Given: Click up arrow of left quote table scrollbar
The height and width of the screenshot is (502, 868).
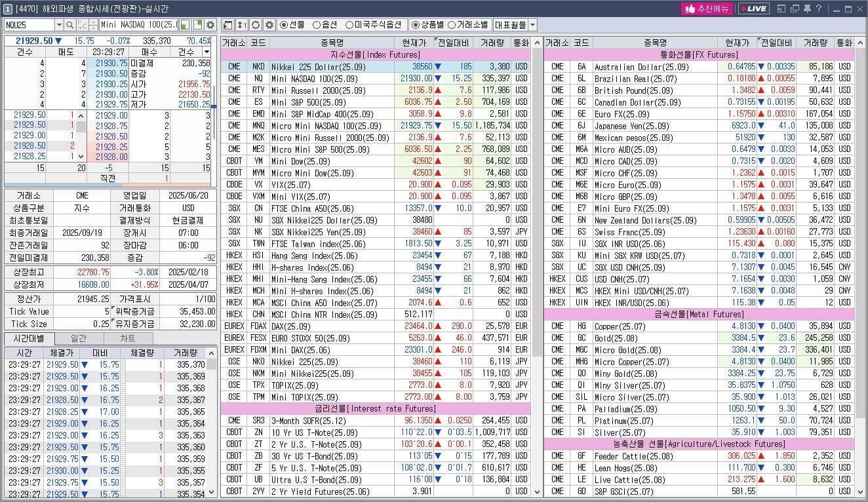Looking at the screenshot, I should coord(537,43).
